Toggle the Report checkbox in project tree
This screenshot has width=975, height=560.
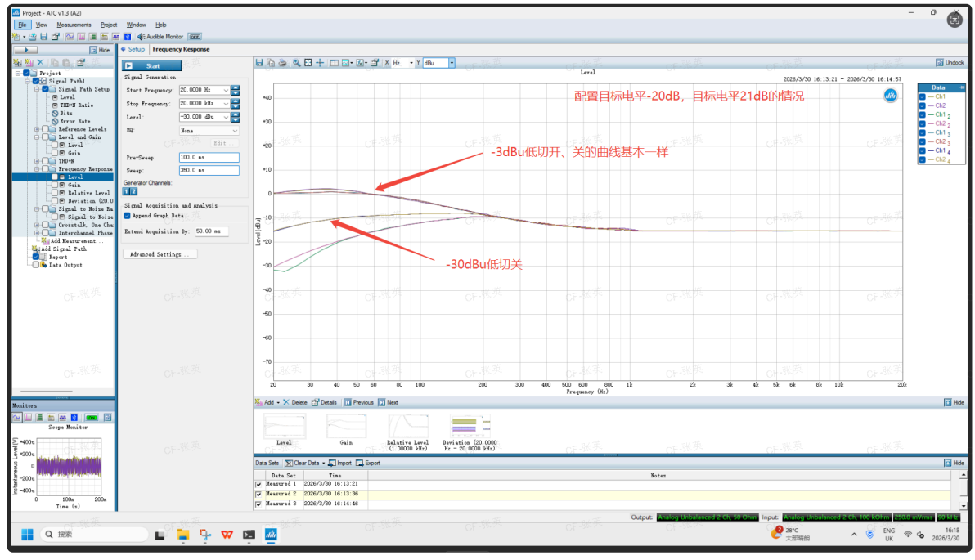coord(35,258)
